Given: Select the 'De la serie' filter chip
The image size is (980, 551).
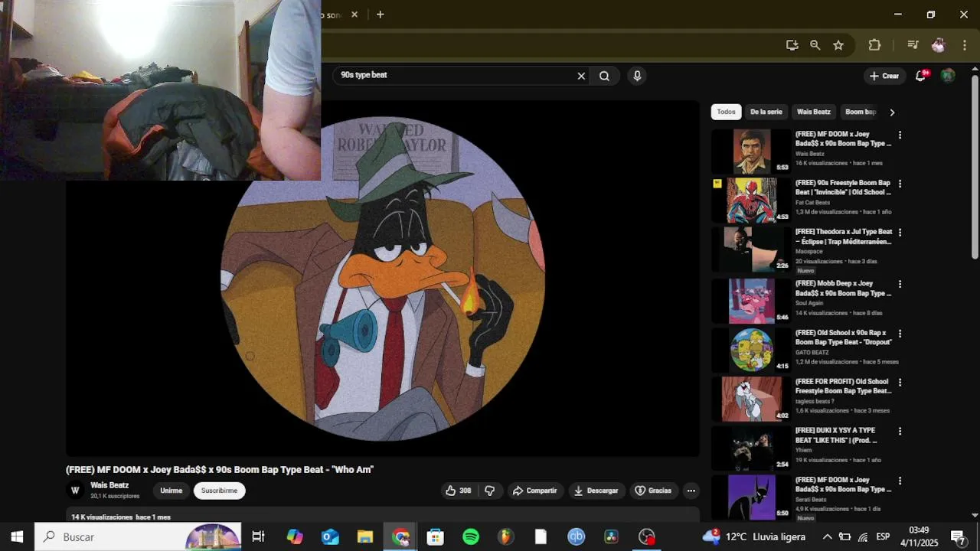Looking at the screenshot, I should point(766,112).
